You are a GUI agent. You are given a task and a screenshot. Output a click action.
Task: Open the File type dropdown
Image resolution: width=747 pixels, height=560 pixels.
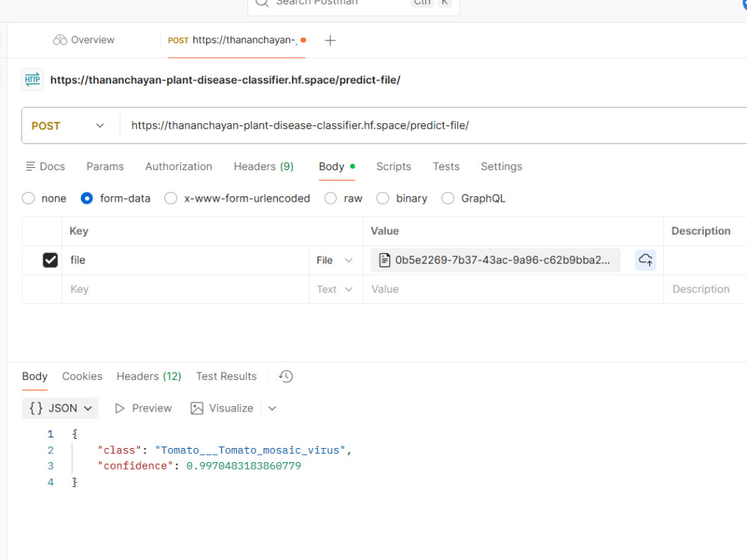tap(335, 260)
